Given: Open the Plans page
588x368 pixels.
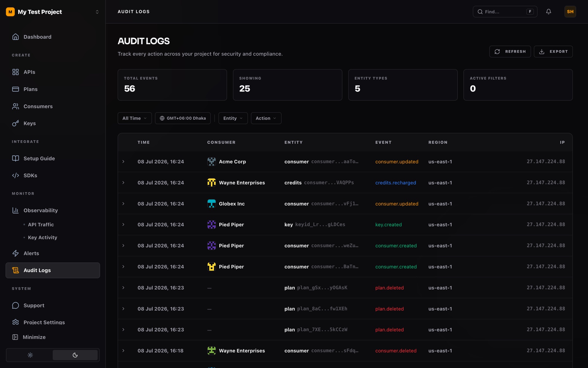Looking at the screenshot, I should click(x=53, y=89).
